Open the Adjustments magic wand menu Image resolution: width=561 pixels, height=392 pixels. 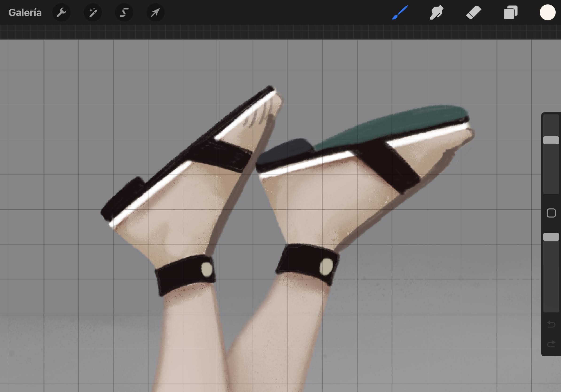(x=93, y=12)
